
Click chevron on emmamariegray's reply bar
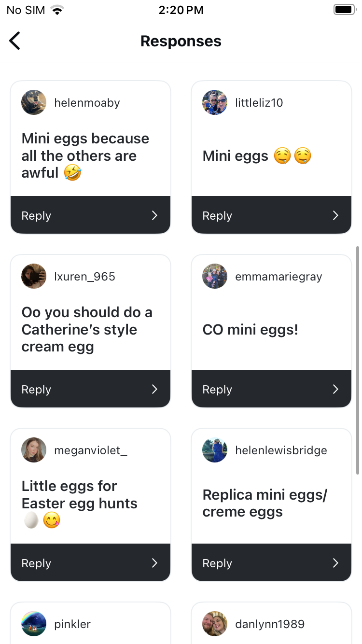[335, 389]
